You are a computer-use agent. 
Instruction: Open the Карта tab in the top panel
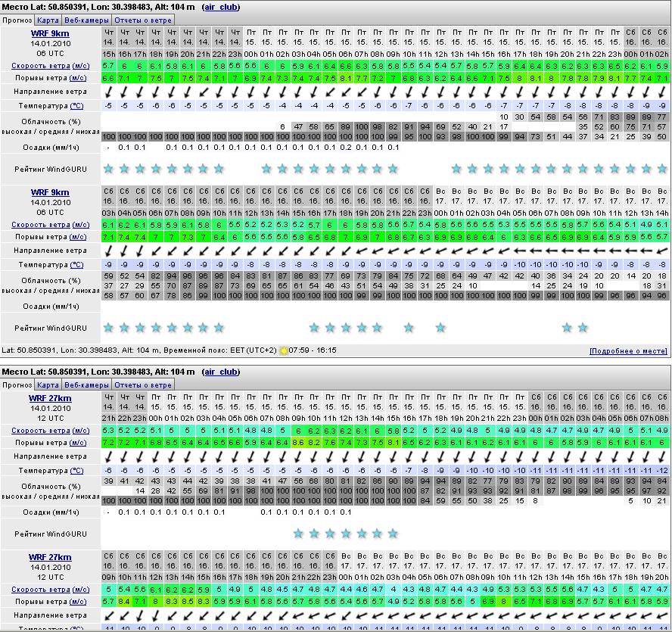coord(48,20)
